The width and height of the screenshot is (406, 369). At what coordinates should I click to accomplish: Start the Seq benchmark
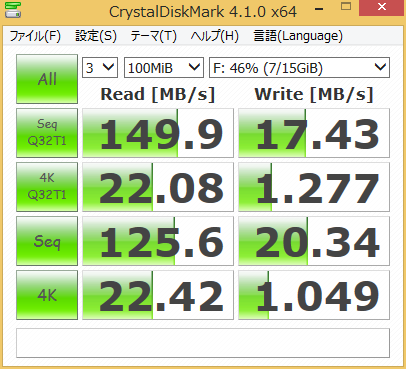[x=47, y=241]
